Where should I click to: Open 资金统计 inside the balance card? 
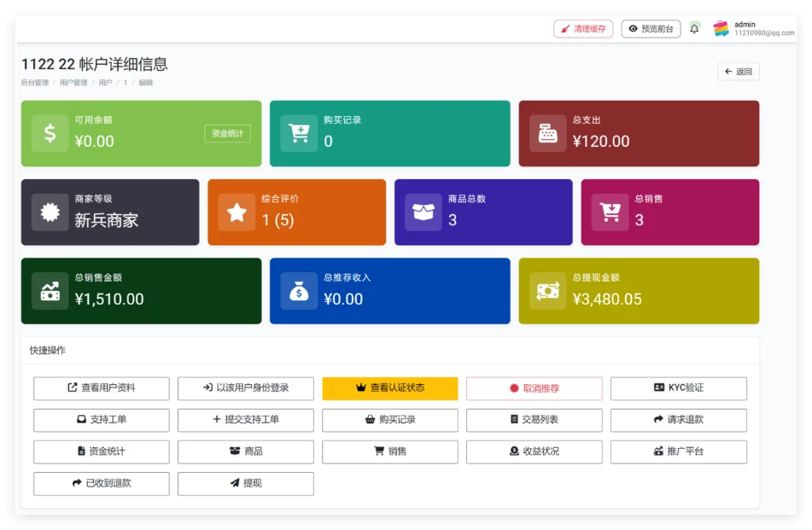[227, 134]
